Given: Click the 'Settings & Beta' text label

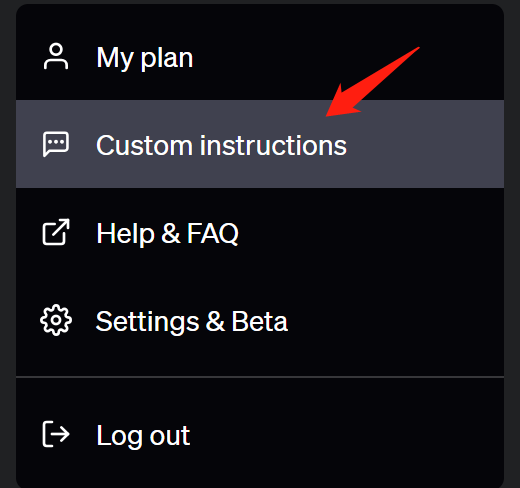Looking at the screenshot, I should pyautogui.click(x=192, y=321).
